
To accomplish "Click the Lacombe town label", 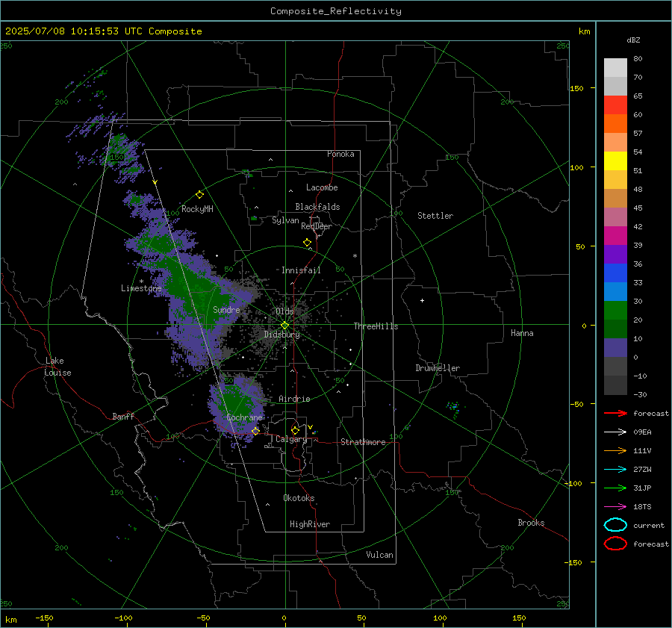I will [x=322, y=187].
